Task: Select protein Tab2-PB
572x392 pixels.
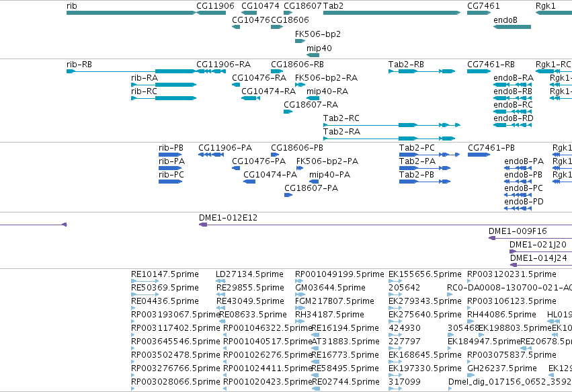Action: (x=425, y=182)
